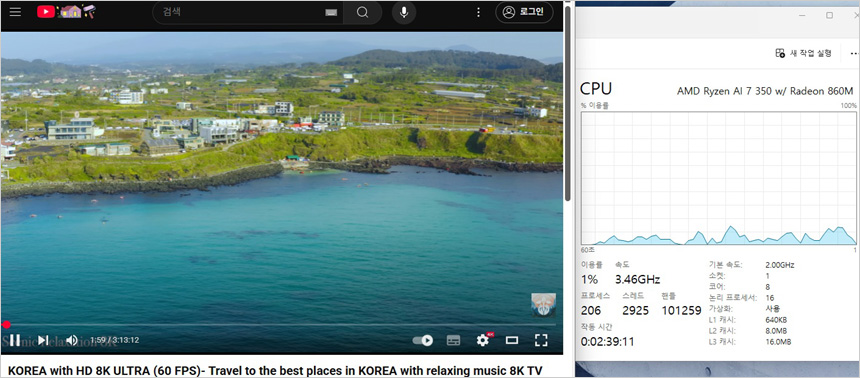
Task: Click the red video progress bar
Action: click(281, 325)
